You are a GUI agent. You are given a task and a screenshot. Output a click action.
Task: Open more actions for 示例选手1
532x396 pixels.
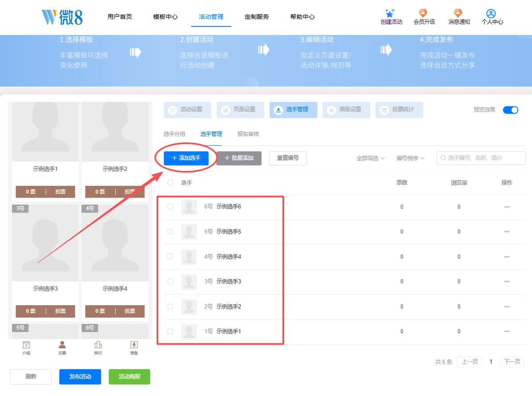pyautogui.click(x=507, y=331)
